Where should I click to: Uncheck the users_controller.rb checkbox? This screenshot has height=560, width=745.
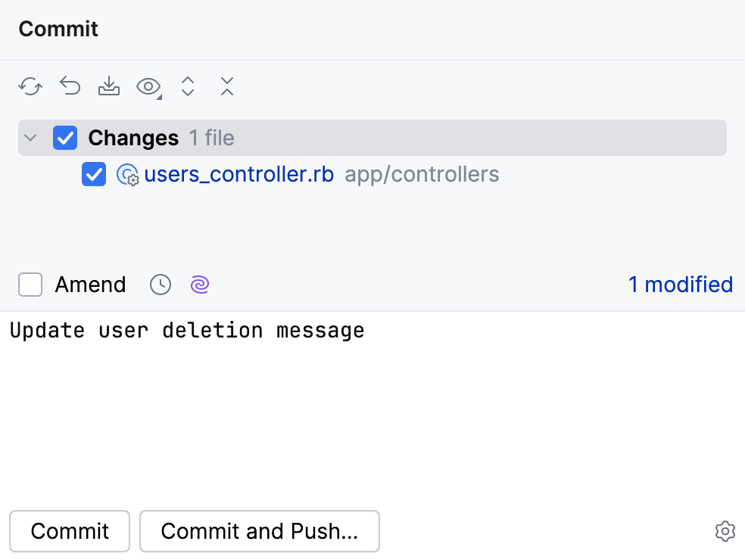click(93, 174)
